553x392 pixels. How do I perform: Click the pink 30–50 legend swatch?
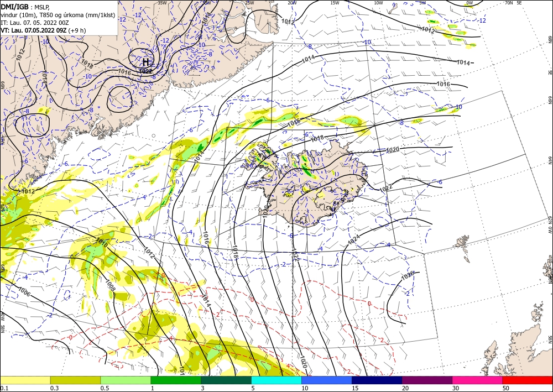[478, 380]
